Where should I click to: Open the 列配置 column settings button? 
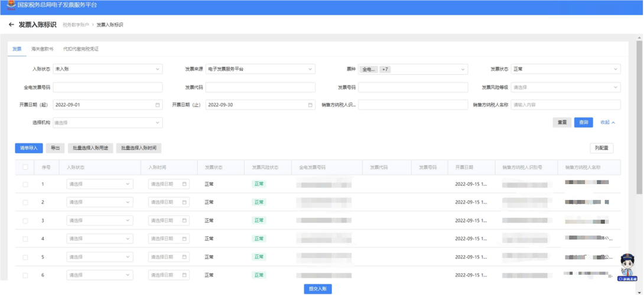(601, 148)
